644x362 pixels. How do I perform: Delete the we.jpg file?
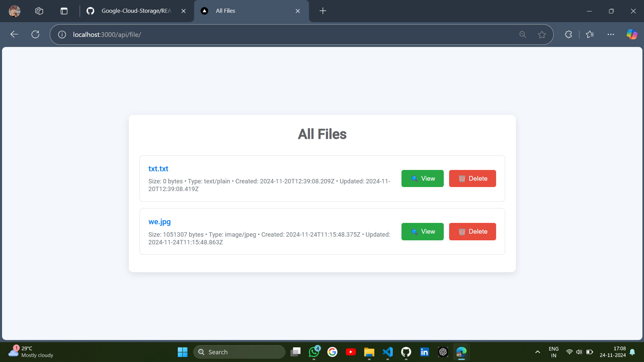click(473, 232)
